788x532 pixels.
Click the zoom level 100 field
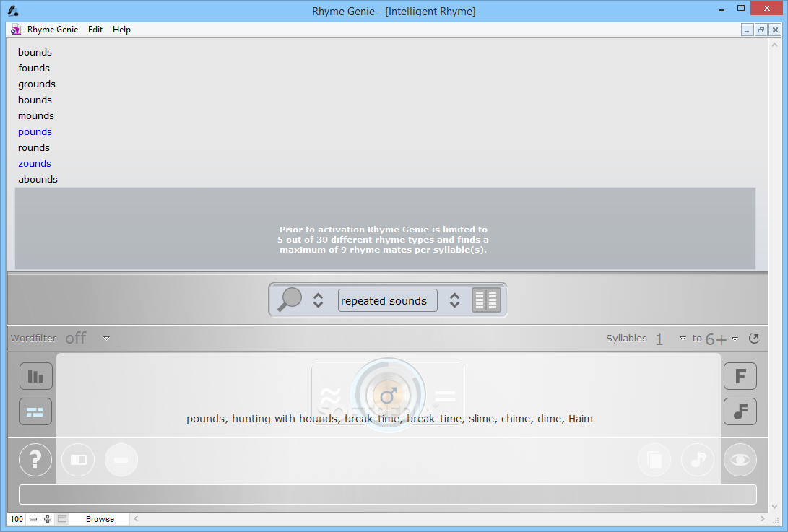(x=17, y=519)
